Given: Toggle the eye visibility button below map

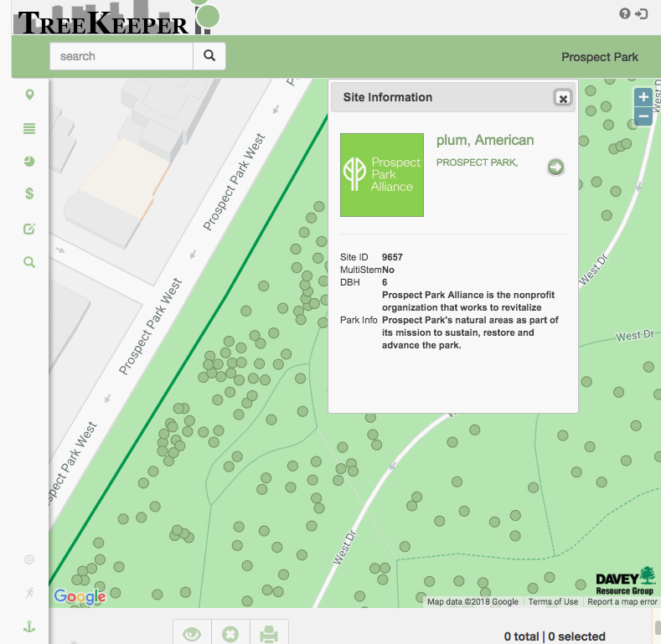Looking at the screenshot, I should [x=192, y=635].
